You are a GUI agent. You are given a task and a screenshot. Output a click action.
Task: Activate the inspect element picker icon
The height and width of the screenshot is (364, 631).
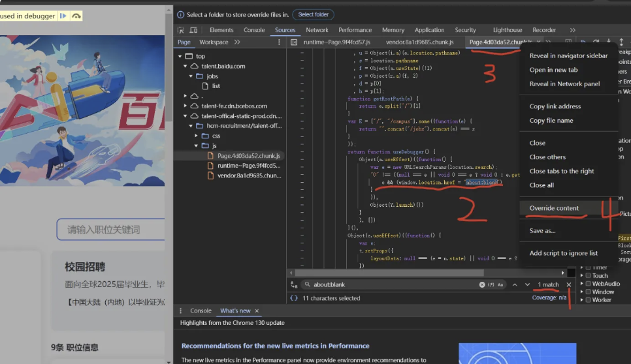pos(182,30)
